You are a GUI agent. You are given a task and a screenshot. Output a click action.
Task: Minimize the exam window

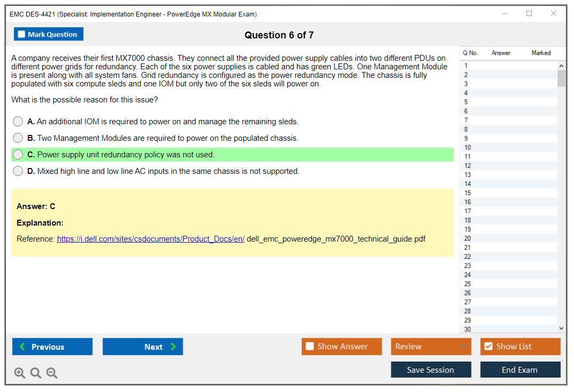[x=505, y=14]
